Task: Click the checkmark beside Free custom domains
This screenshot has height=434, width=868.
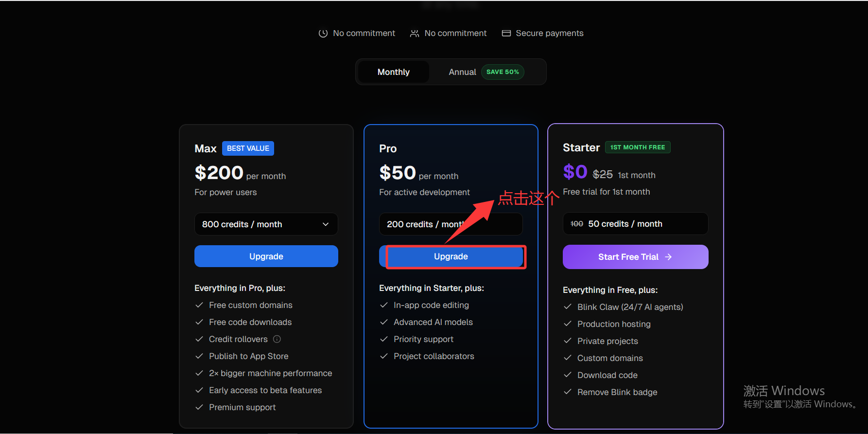Action: (x=199, y=305)
